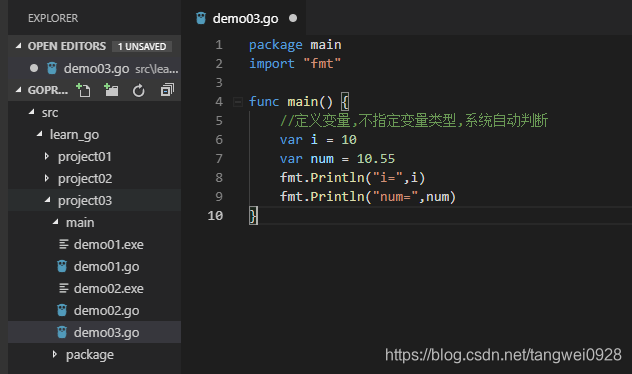Click the unsaved dot beside demo03.go in Open Editors
Image resolution: width=632 pixels, height=374 pixels.
(x=34, y=69)
